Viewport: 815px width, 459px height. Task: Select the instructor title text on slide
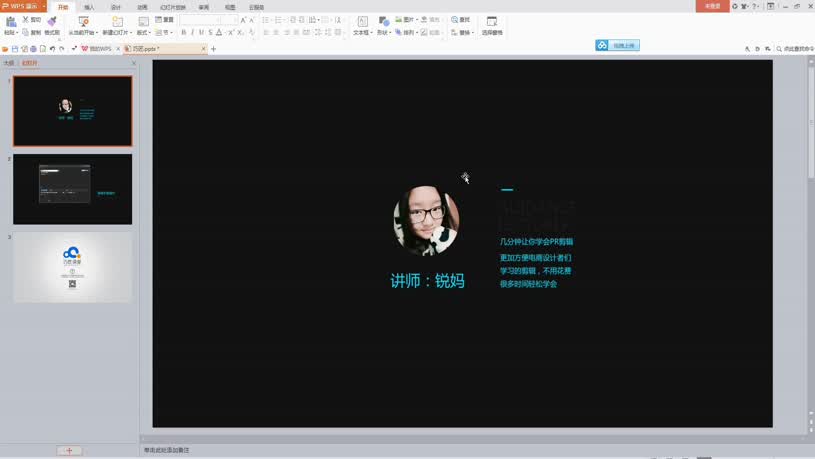427,281
